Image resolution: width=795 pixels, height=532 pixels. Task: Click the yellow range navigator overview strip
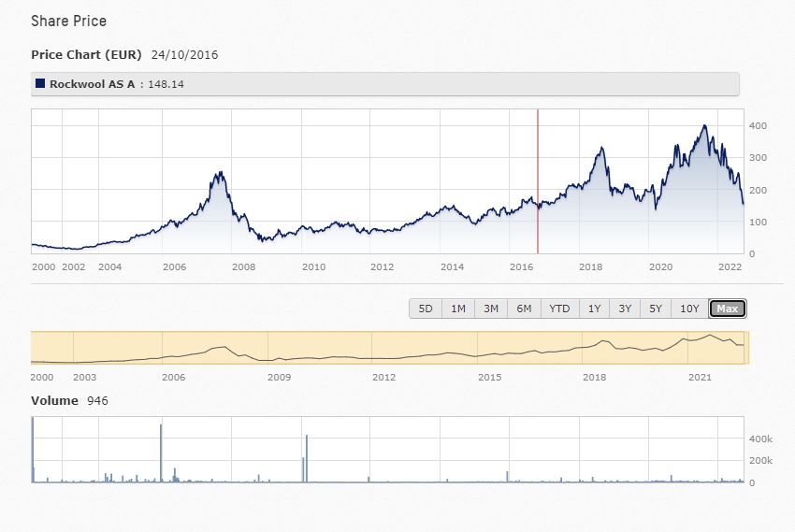click(x=389, y=348)
